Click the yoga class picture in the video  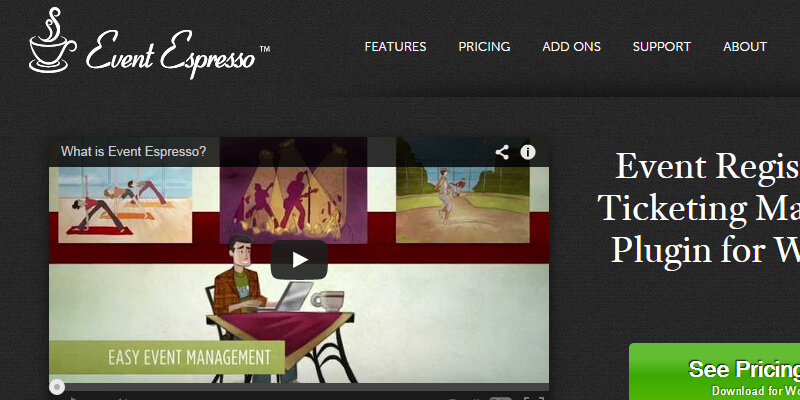125,205
